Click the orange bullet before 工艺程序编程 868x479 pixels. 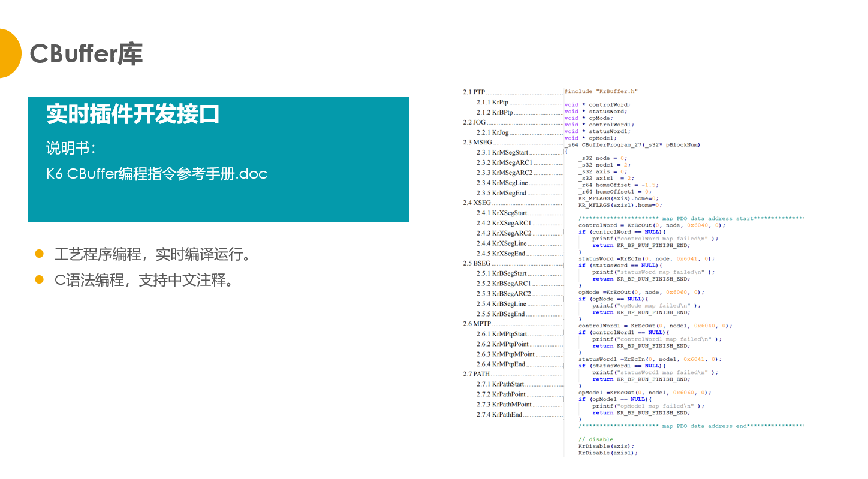coord(40,254)
